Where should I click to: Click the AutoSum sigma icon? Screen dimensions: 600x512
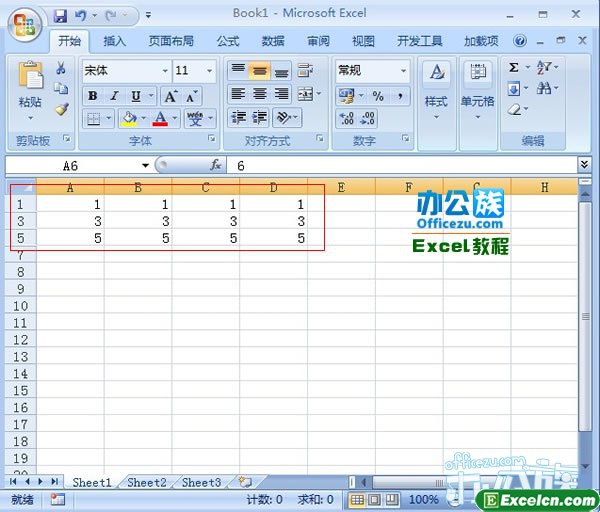pos(514,68)
